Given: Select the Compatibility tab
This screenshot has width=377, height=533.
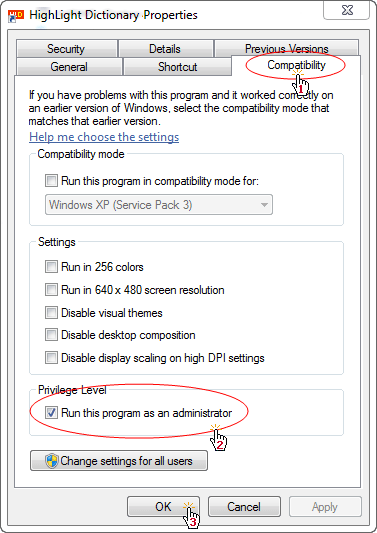Looking at the screenshot, I should [296, 65].
